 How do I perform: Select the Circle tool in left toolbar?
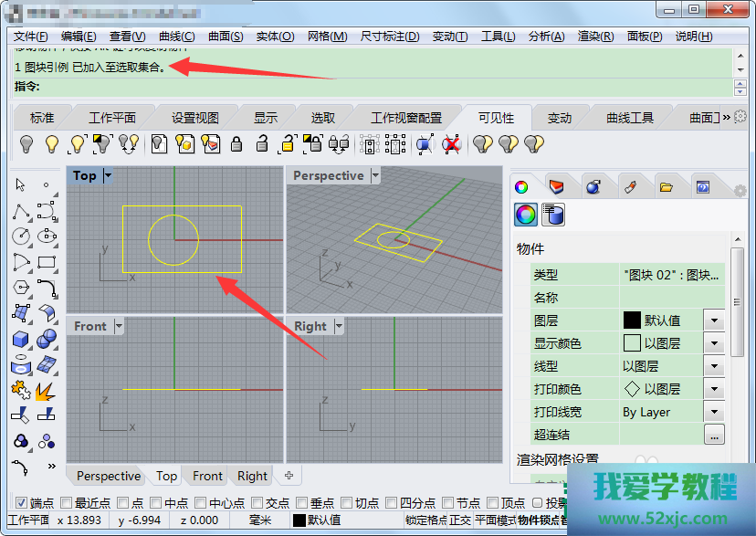(x=20, y=236)
